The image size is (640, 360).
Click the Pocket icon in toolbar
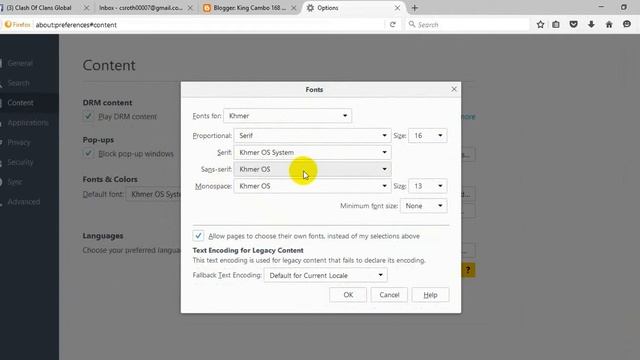[573, 25]
